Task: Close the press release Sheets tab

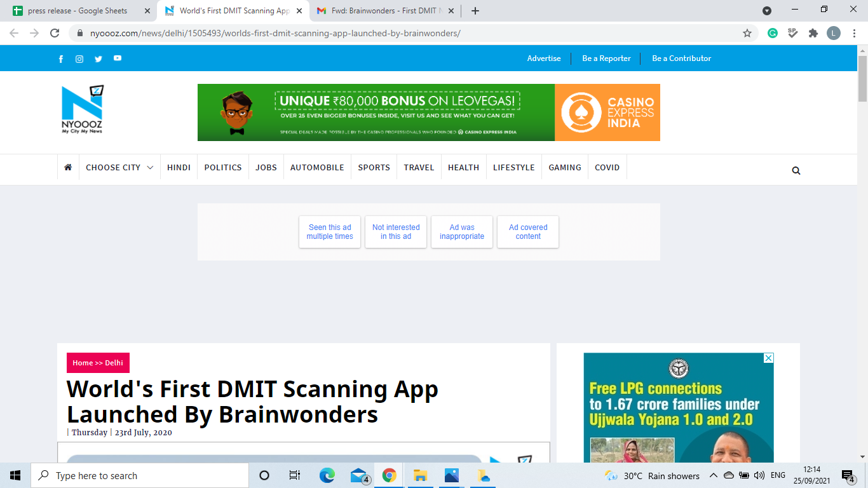Action: click(x=147, y=11)
